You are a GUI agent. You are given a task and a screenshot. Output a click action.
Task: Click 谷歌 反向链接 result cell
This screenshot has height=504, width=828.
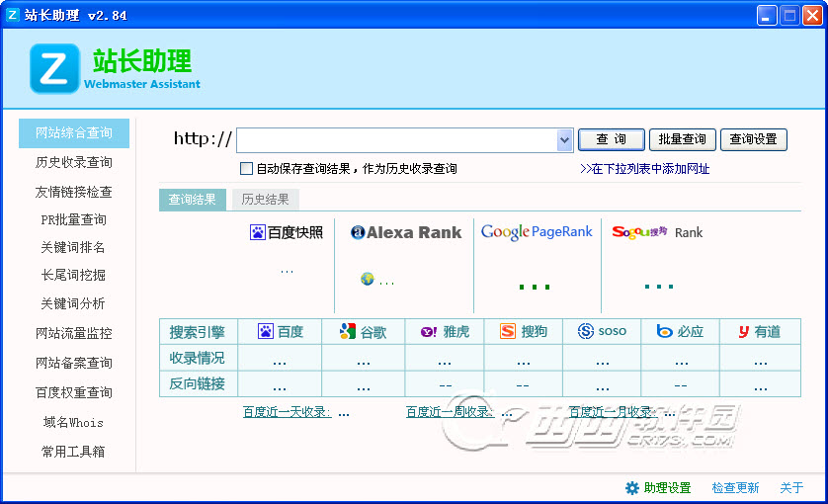pyautogui.click(x=364, y=383)
